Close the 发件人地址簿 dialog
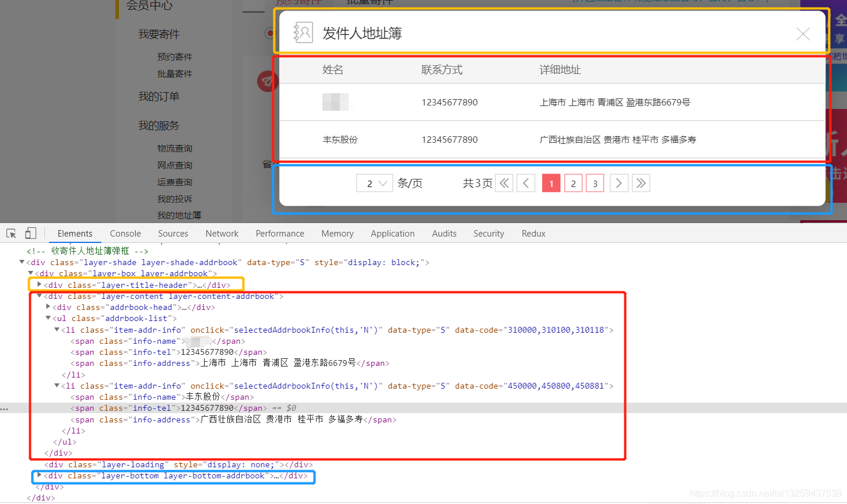The image size is (847, 504). point(803,34)
